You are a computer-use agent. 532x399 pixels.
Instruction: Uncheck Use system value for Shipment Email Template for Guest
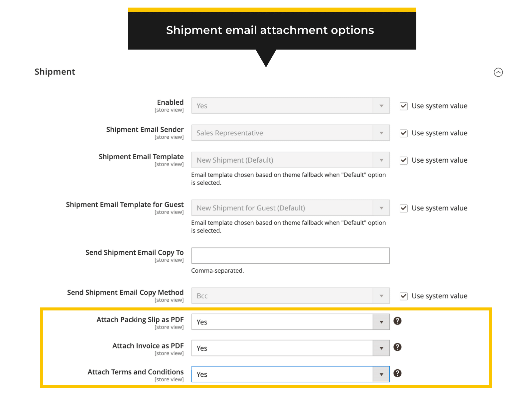pos(403,208)
